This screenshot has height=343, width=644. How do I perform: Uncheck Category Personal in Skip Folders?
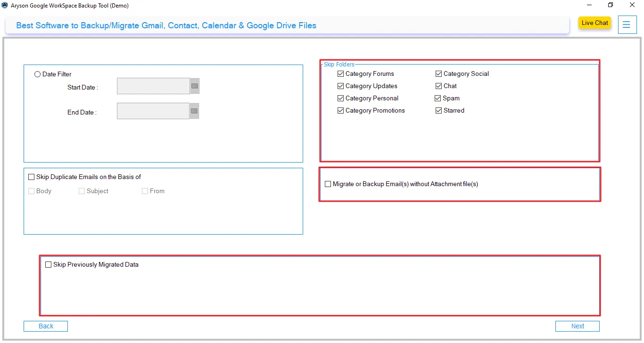(x=340, y=98)
